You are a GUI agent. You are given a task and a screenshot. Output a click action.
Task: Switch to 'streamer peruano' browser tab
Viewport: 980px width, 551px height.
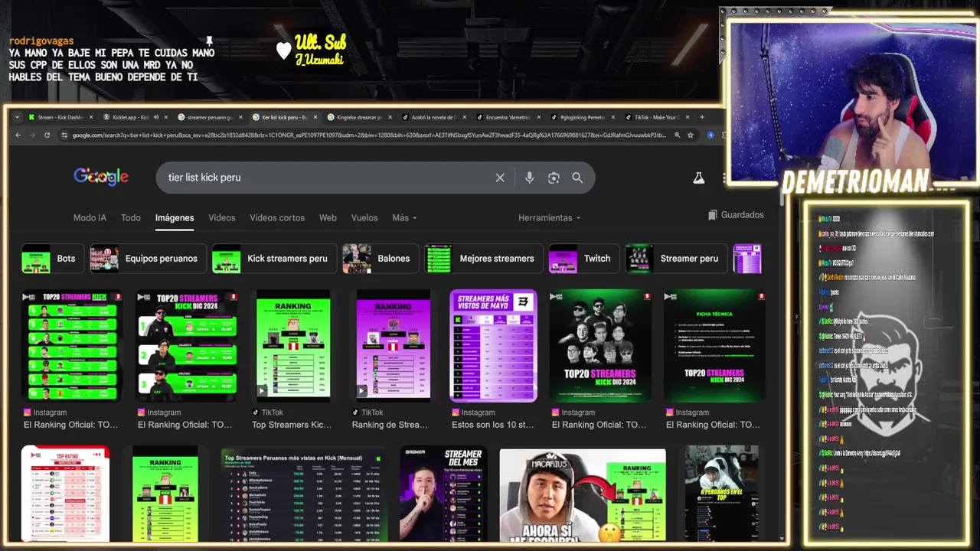point(205,117)
